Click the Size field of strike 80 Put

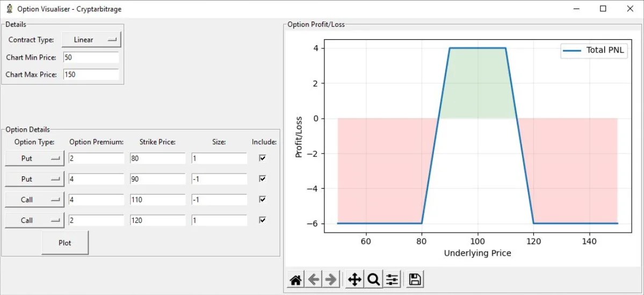pyautogui.click(x=219, y=159)
